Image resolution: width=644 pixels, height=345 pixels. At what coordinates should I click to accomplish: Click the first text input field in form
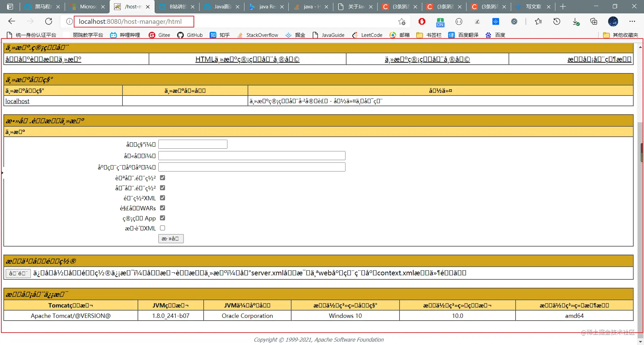click(x=193, y=144)
